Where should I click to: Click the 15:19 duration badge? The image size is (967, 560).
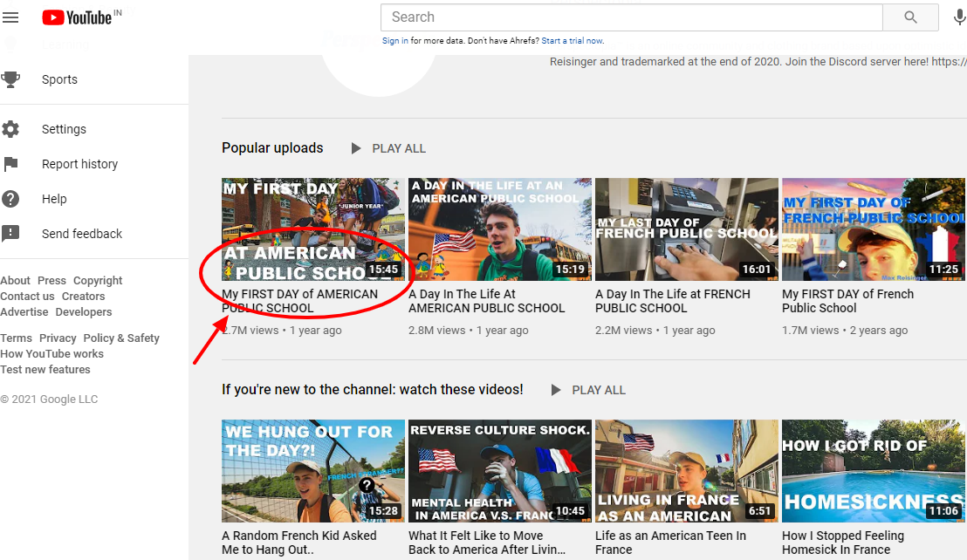pos(570,270)
